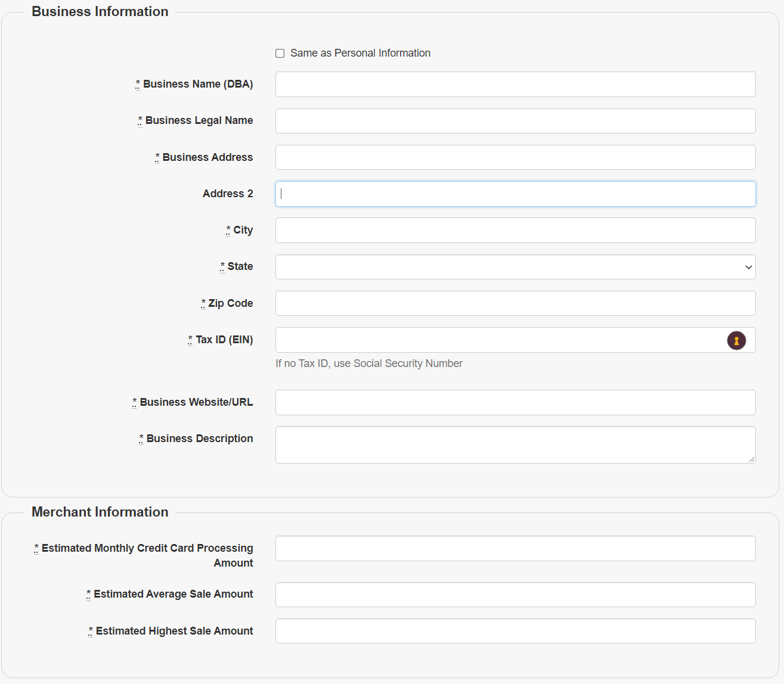
Task: Click the Address 2 label
Action: (x=228, y=194)
